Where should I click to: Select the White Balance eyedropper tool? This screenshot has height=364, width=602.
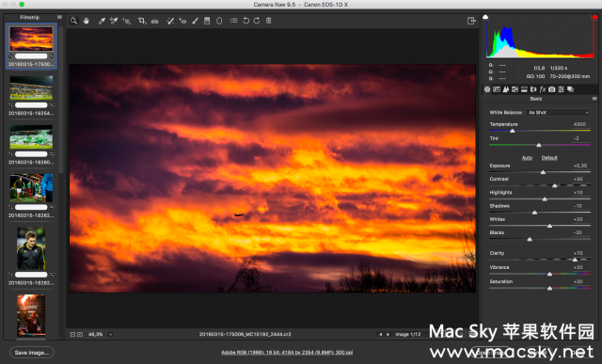click(102, 21)
